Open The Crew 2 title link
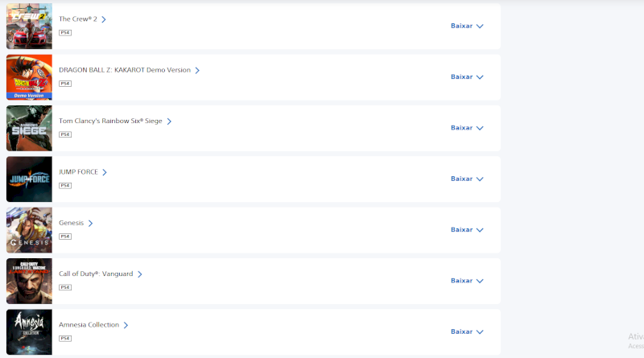Image resolution: width=644 pixels, height=358 pixels. tap(78, 19)
